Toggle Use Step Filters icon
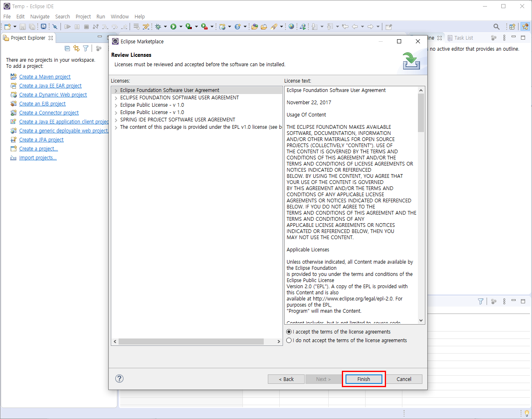This screenshot has width=532, height=419. (146, 27)
